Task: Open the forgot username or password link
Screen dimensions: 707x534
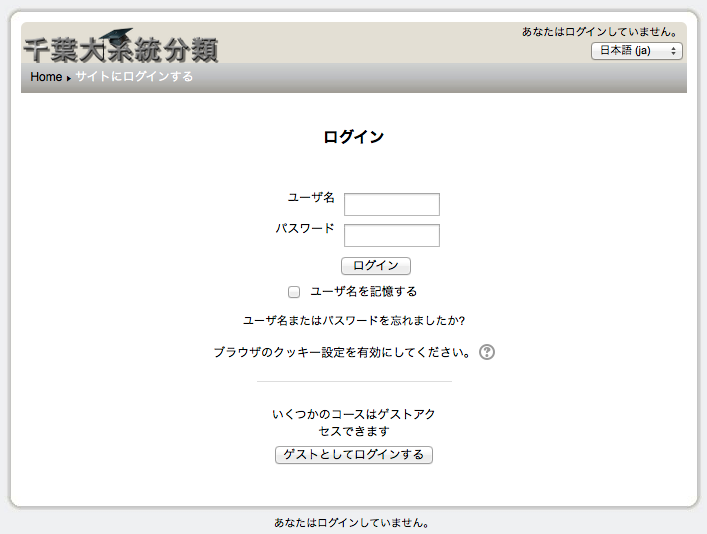Action: [354, 321]
